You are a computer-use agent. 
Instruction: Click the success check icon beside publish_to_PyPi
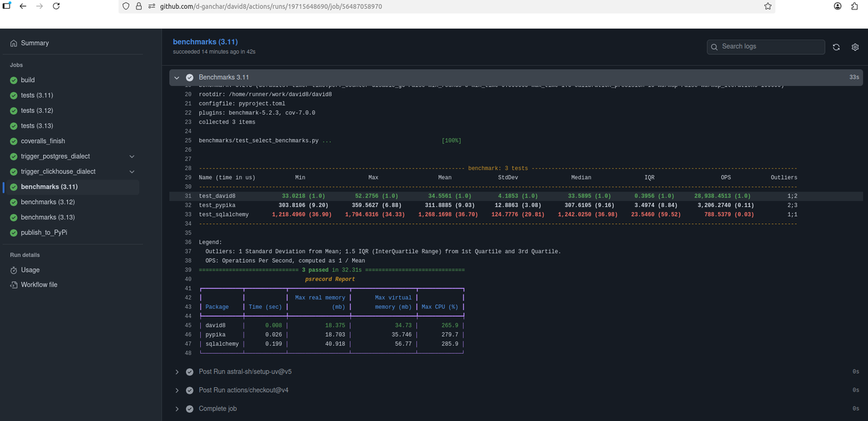coord(14,233)
